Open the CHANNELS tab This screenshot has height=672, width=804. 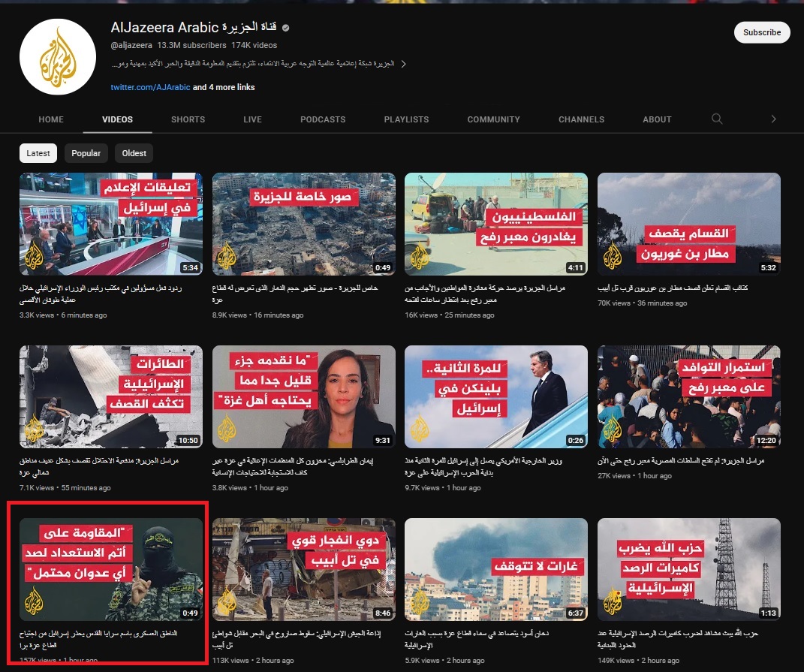[582, 119]
